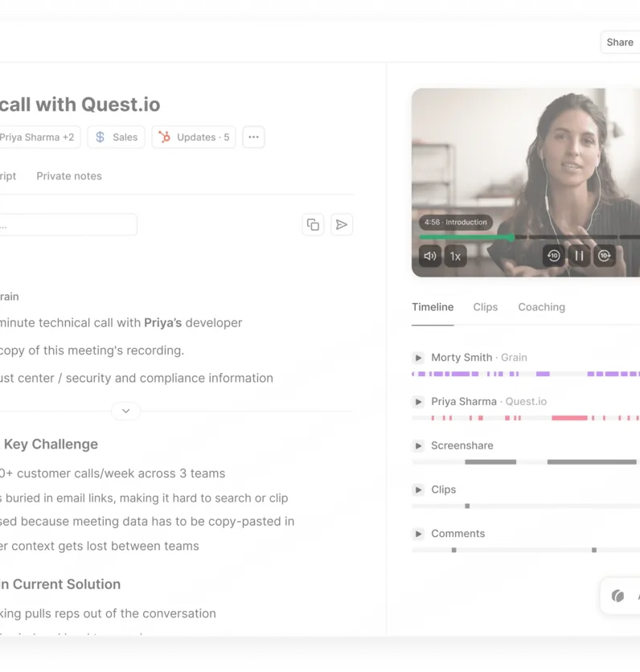Click Morty Smith purple talk timeline
This screenshot has height=672, width=640.
[x=526, y=374]
